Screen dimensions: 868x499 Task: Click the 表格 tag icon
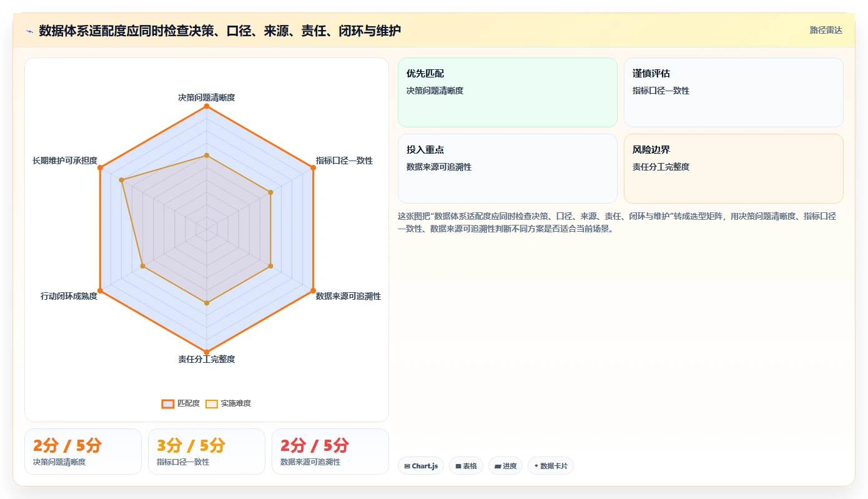point(458,466)
